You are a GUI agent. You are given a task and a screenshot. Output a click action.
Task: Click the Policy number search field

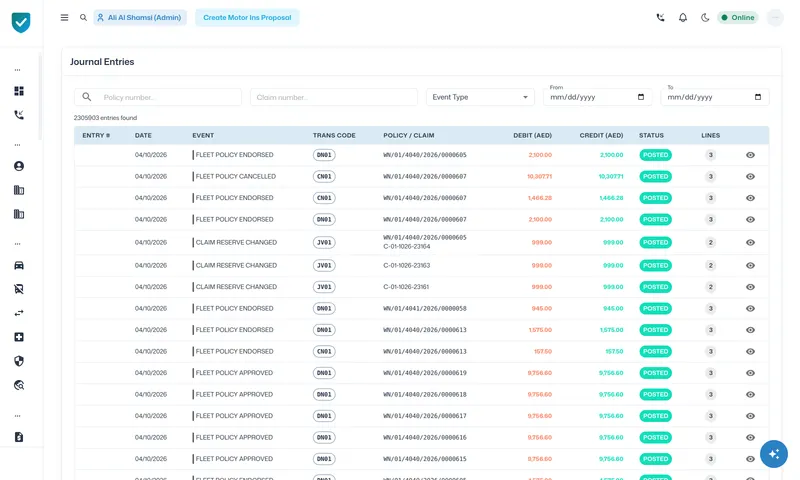[x=158, y=97]
